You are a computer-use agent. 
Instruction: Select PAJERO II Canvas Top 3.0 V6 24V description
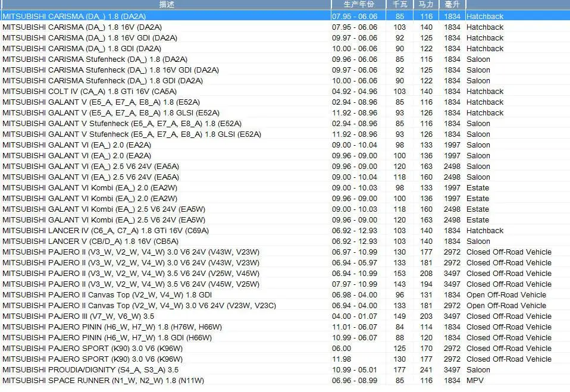[139, 306]
